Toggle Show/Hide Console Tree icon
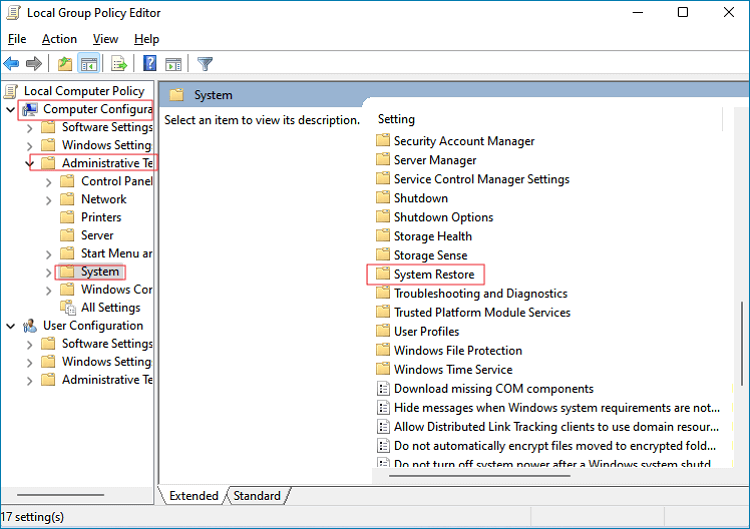Image resolution: width=750 pixels, height=529 pixels. pyautogui.click(x=89, y=63)
